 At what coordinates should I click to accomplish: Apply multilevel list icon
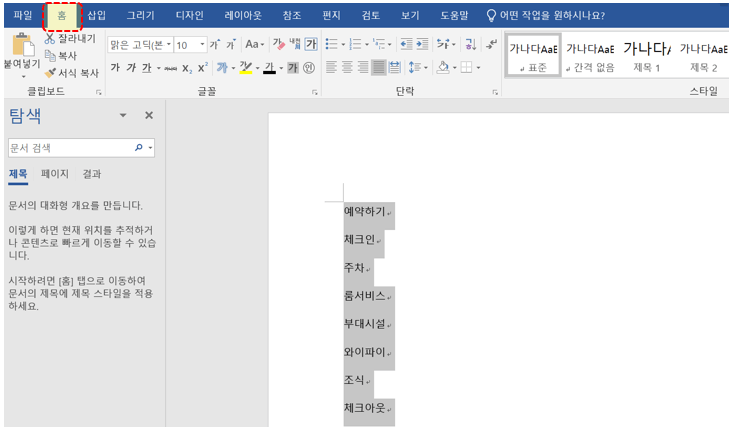coord(379,44)
